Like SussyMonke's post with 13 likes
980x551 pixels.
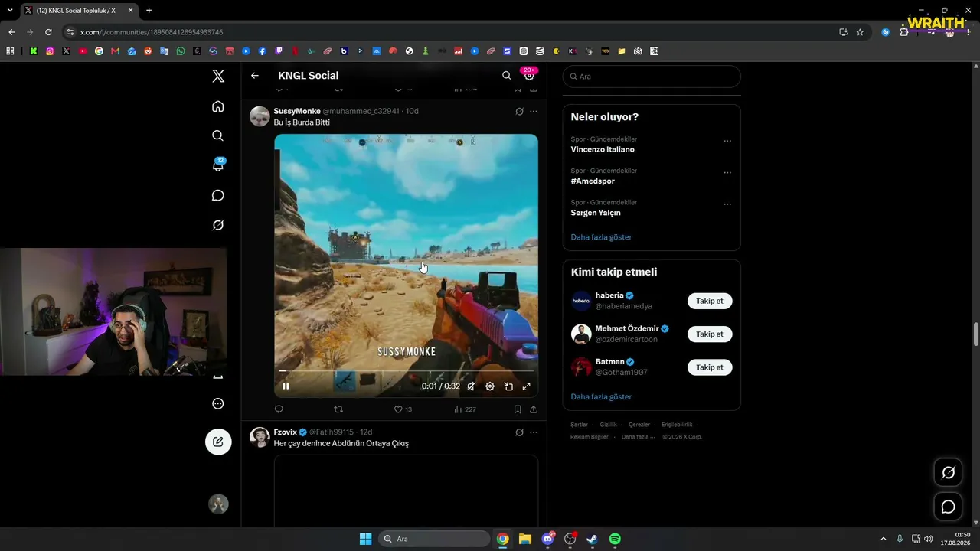pyautogui.click(x=403, y=409)
